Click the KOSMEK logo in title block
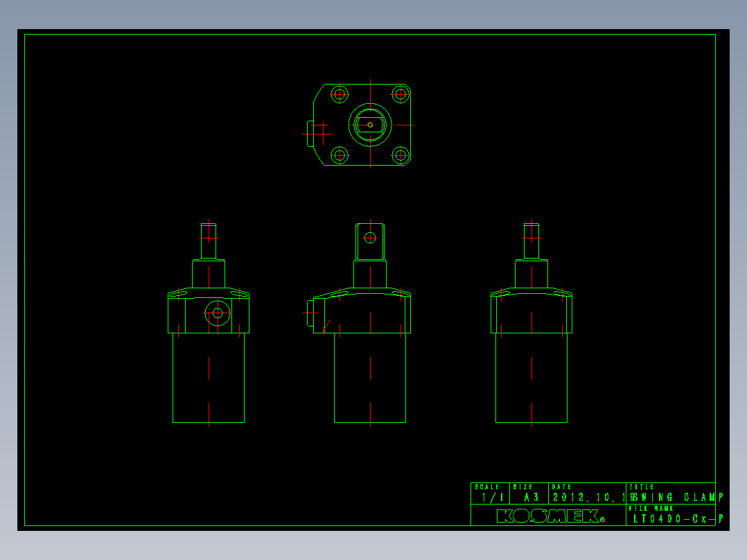Viewport: 747px width, 560px height. click(x=550, y=516)
